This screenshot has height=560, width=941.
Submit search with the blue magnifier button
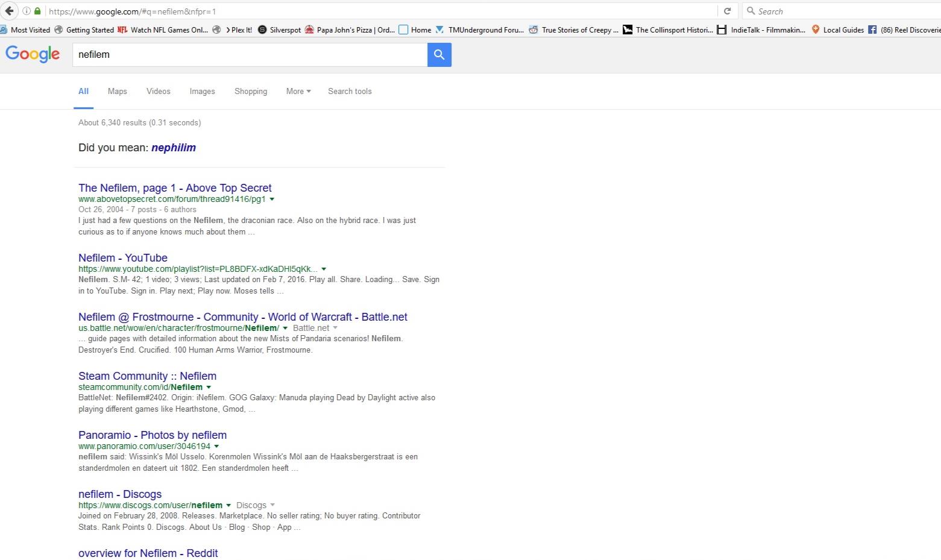coord(439,55)
